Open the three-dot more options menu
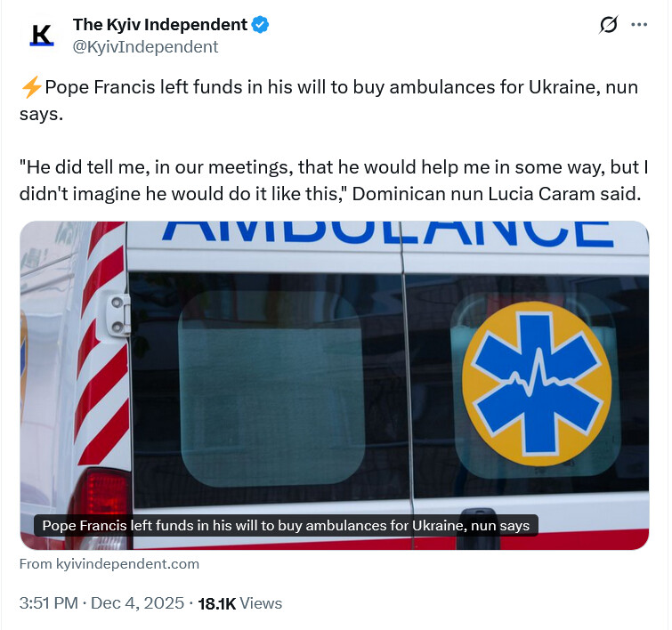The height and width of the screenshot is (630, 672). point(639,24)
